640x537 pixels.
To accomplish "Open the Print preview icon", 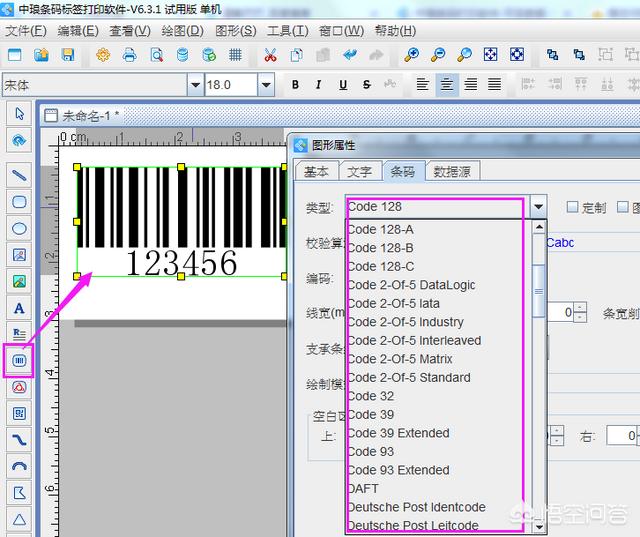I will pyautogui.click(x=156, y=54).
